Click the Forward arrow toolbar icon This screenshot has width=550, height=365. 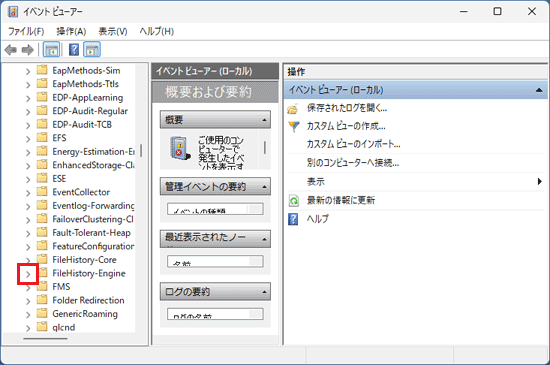pos(28,50)
